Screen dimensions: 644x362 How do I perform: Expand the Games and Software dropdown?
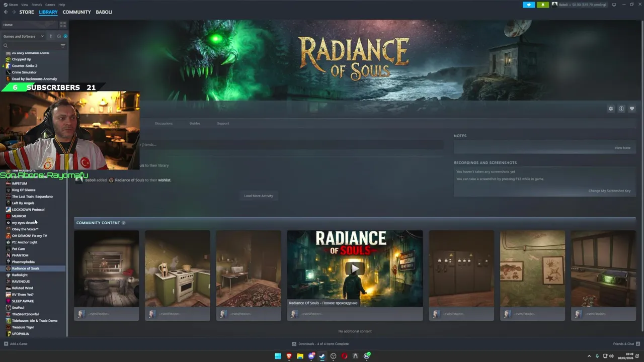(x=23, y=36)
